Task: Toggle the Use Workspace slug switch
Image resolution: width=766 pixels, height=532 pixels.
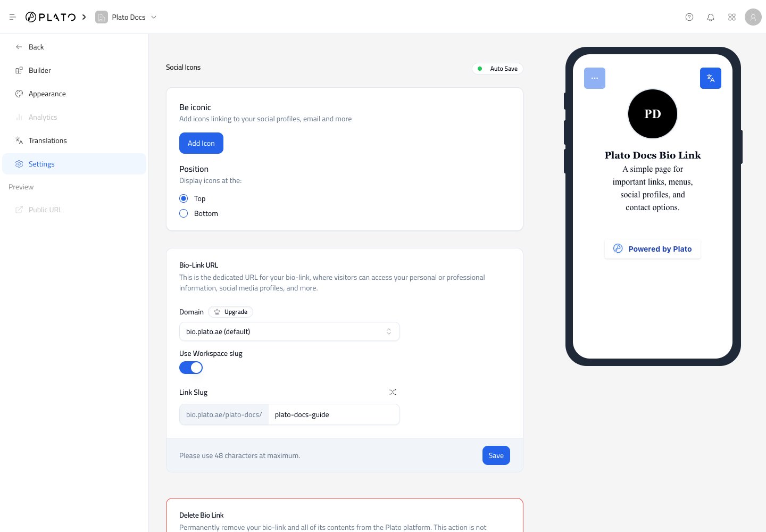Action: (191, 368)
